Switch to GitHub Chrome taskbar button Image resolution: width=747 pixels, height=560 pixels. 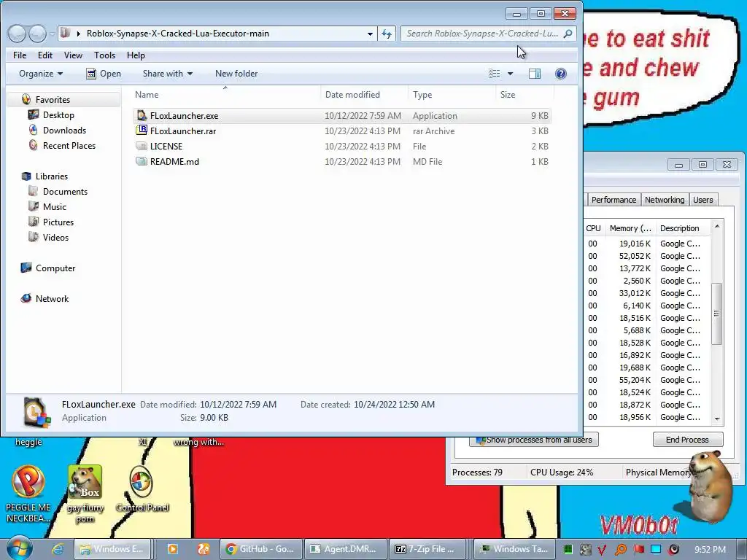coord(260,549)
